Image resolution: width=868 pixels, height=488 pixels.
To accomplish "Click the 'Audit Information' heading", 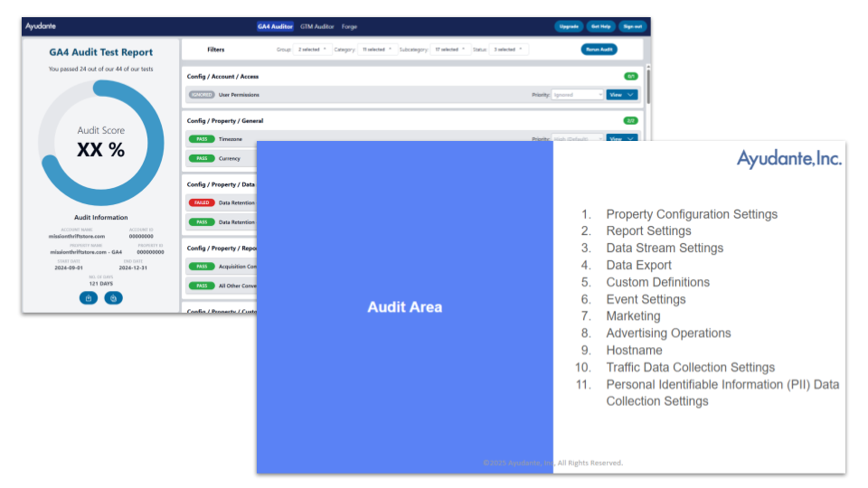I will (x=100, y=218).
